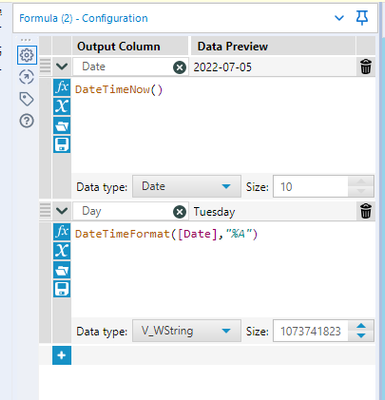
Task: Delete the Date expression
Action: pyautogui.click(x=366, y=66)
